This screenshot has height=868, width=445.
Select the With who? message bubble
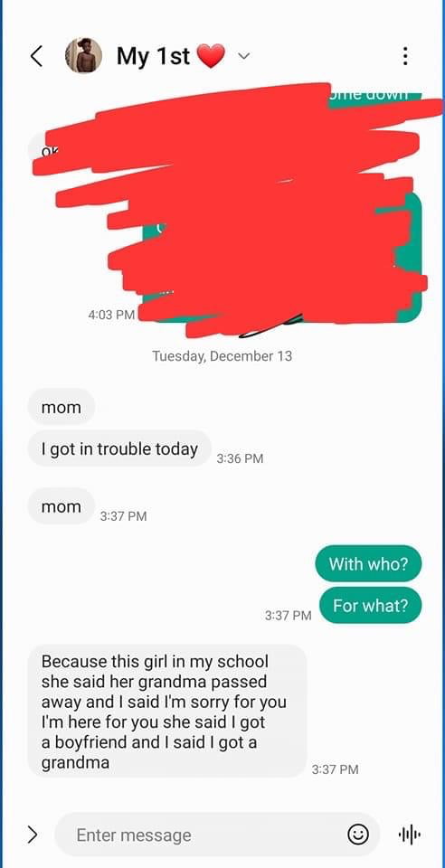click(368, 564)
